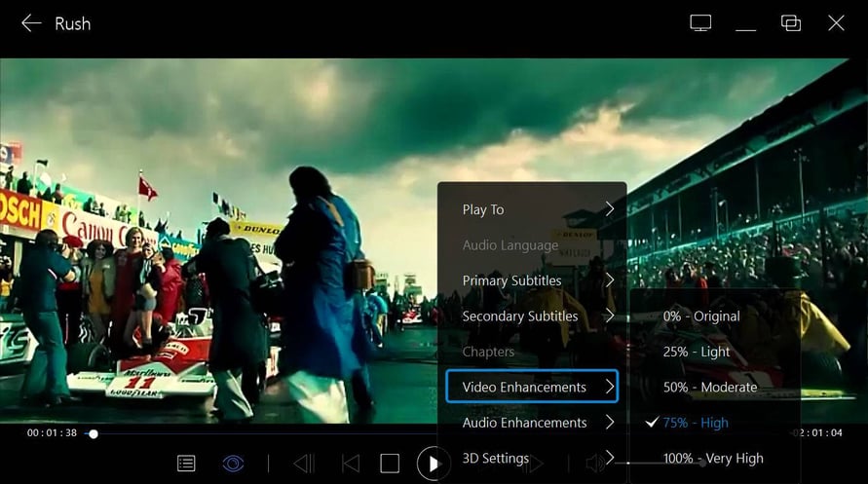Screen dimensions: 868x484
Task: Open the TV mode monitor icon
Action: tap(700, 23)
